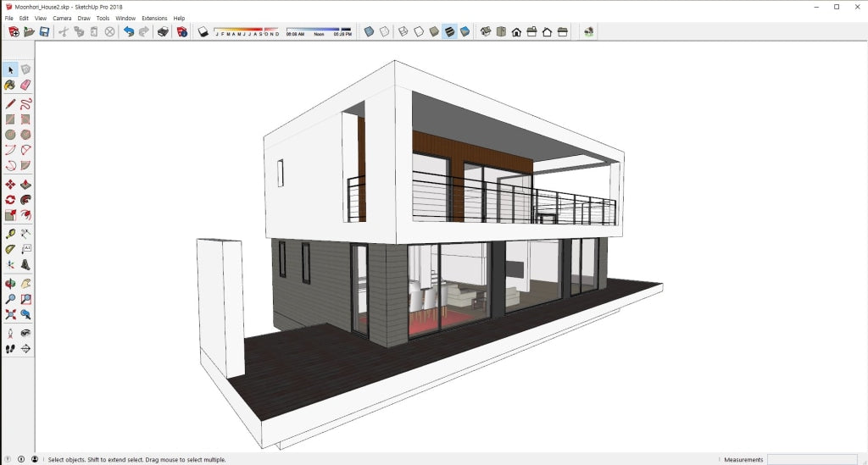The width and height of the screenshot is (868, 465).
Task: Select the Select arrow tool
Action: [x=10, y=69]
